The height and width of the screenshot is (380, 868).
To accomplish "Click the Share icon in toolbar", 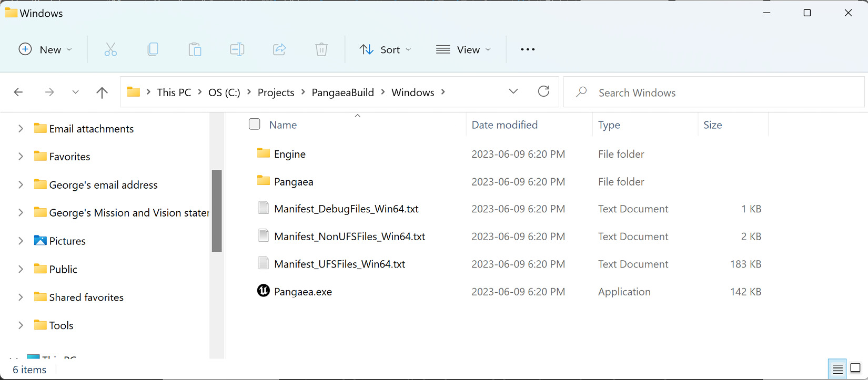I will tap(279, 49).
